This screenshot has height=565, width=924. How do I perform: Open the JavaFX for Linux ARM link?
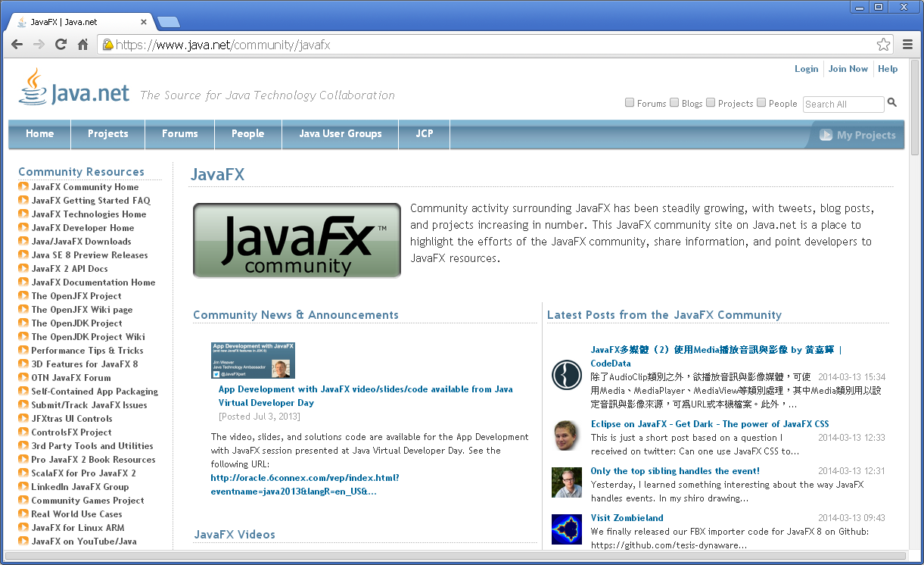(x=78, y=528)
